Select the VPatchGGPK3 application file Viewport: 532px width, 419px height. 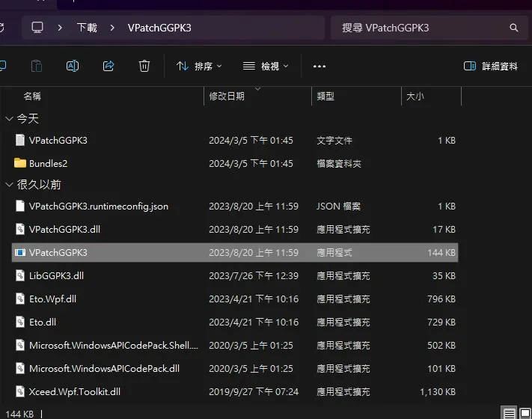pos(235,252)
